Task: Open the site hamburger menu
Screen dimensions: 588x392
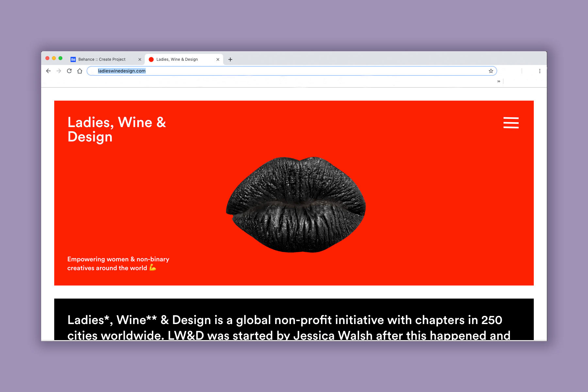Action: tap(511, 122)
